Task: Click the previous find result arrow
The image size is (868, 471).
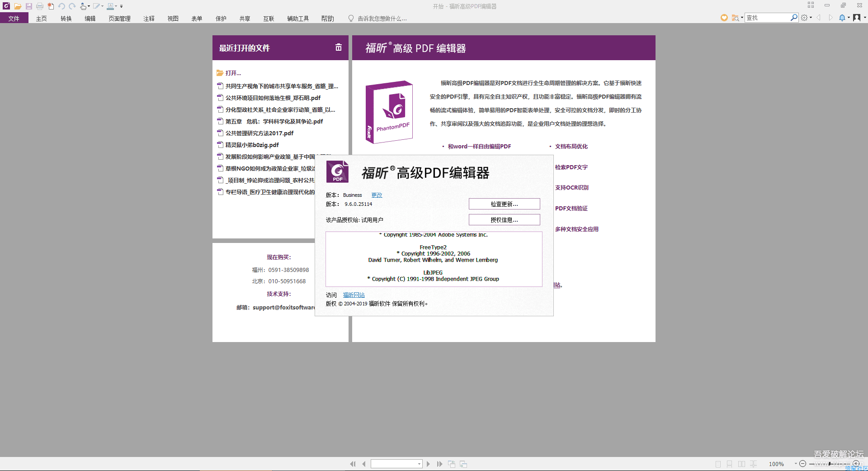Action: pos(818,18)
